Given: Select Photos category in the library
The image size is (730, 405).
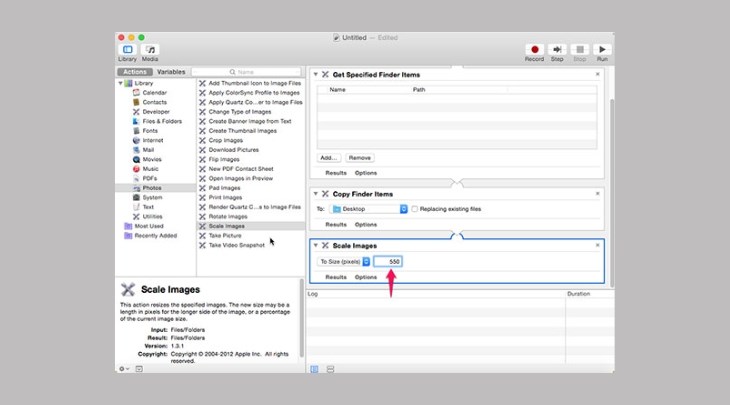Looking at the screenshot, I should coord(153,187).
